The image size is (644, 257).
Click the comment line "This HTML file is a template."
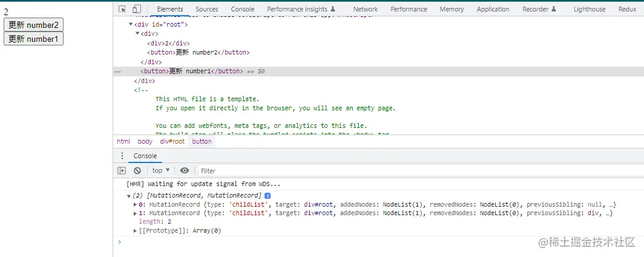click(x=208, y=99)
